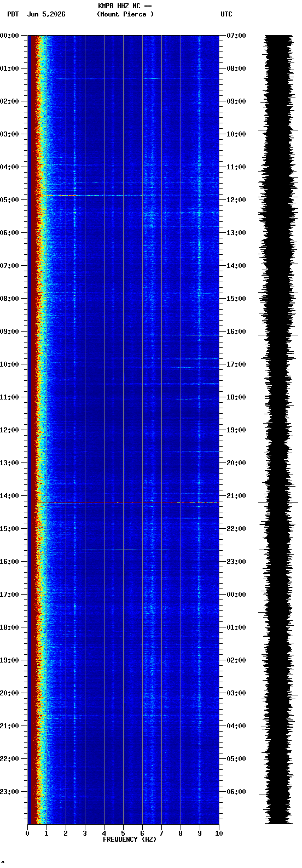Click the UTC time label '12:00'
Screen dimensions: 302x868
point(236,200)
